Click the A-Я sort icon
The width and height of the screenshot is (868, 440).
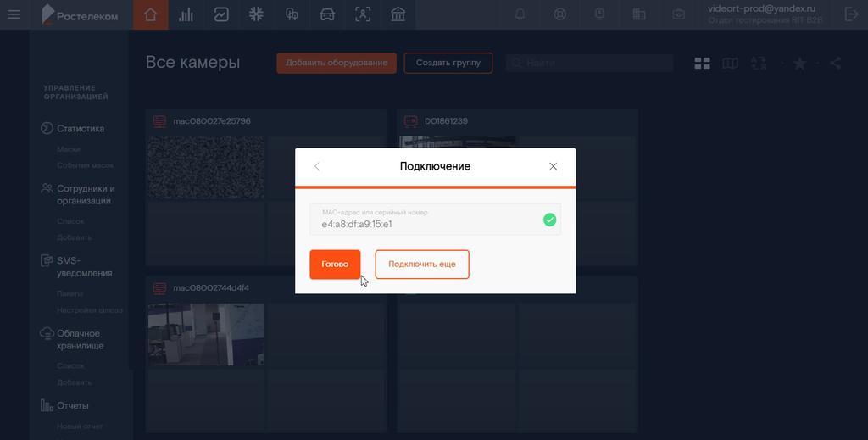tap(759, 64)
